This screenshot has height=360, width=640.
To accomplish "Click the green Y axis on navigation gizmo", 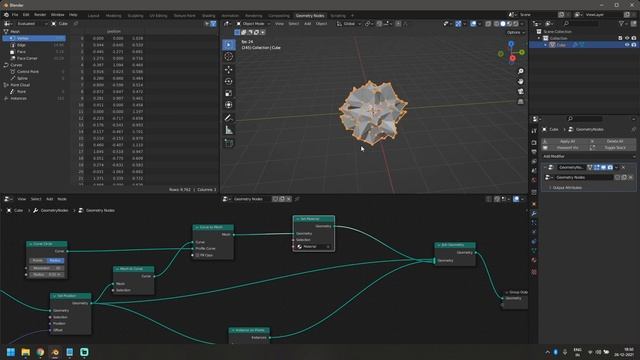I will point(522,52).
